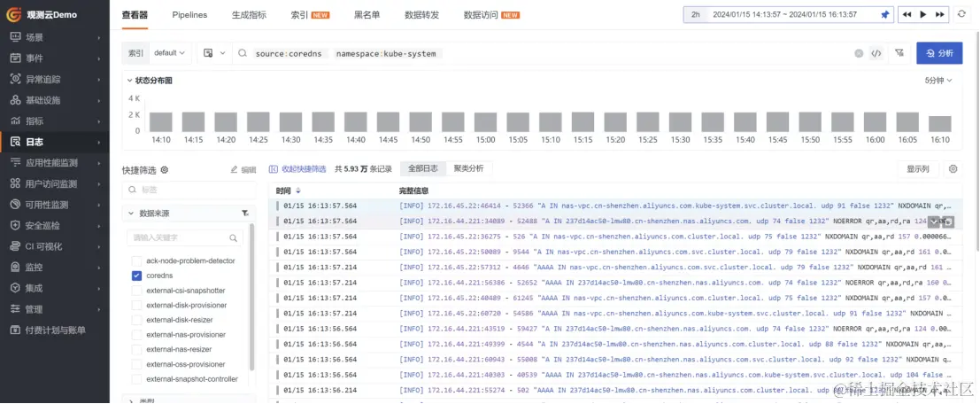The height and width of the screenshot is (404, 980).
Task: Check the external-disk-provisioner checkbox
Action: point(137,305)
